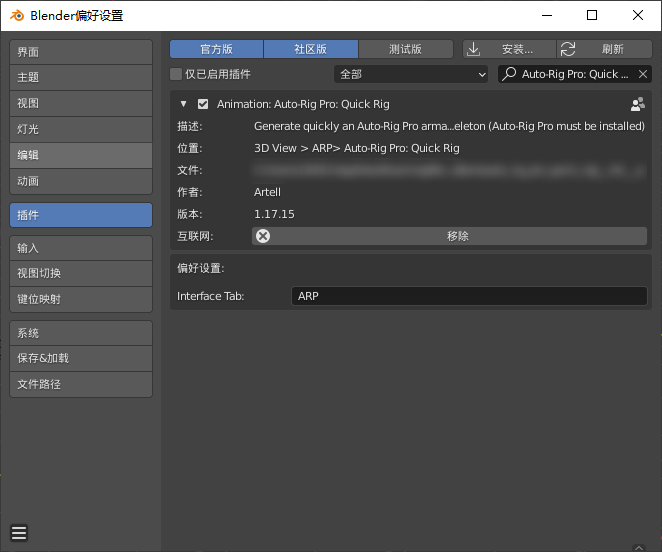Open the 保存&加载 preferences section
This screenshot has height=552, width=662.
pyautogui.click(x=81, y=358)
